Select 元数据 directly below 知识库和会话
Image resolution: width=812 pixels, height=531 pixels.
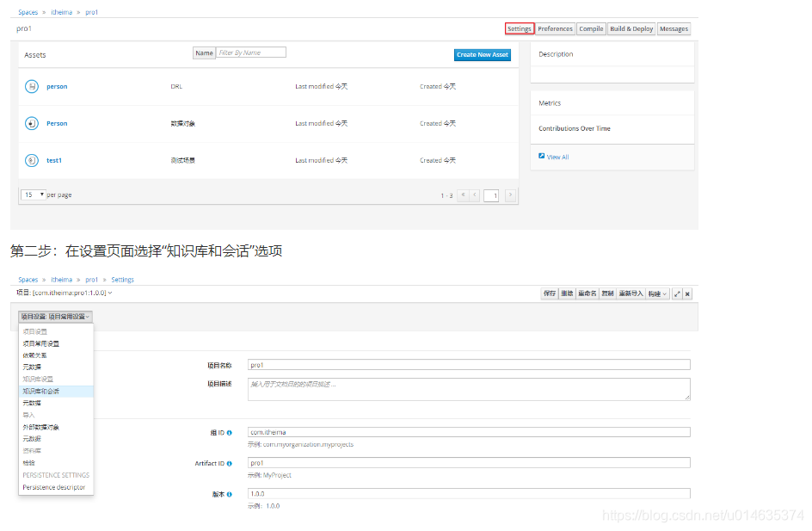[32, 403]
